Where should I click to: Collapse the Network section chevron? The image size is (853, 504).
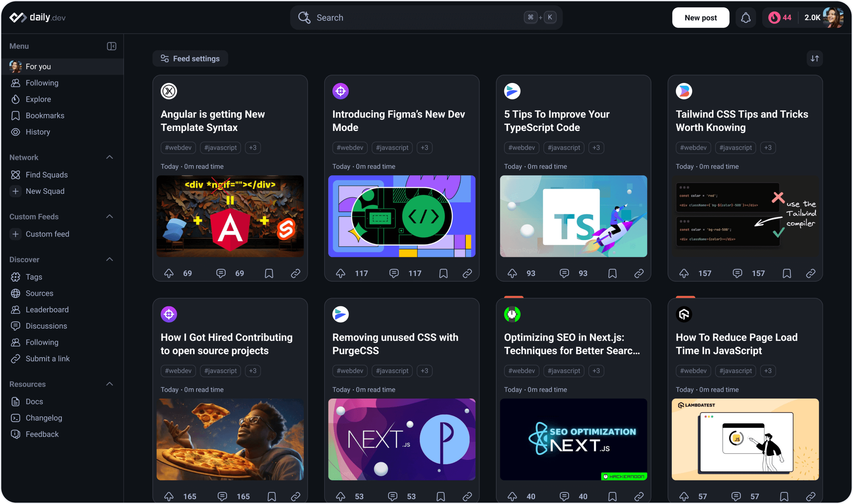tap(109, 157)
